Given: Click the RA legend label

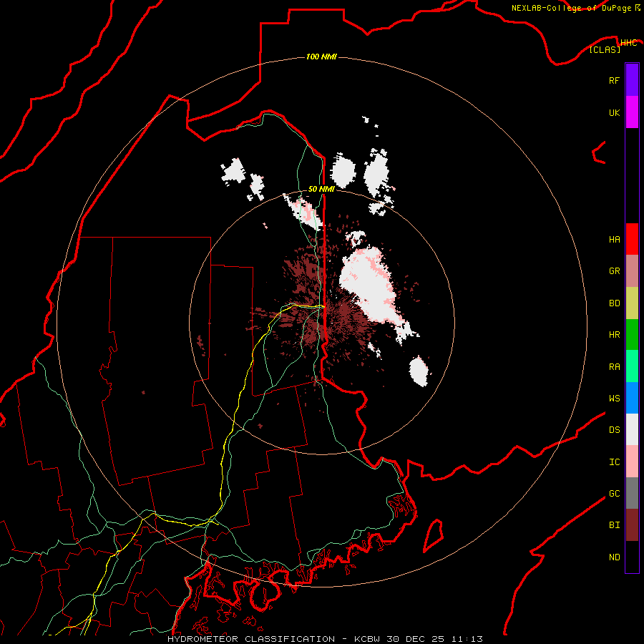Looking at the screenshot, I should [614, 367].
